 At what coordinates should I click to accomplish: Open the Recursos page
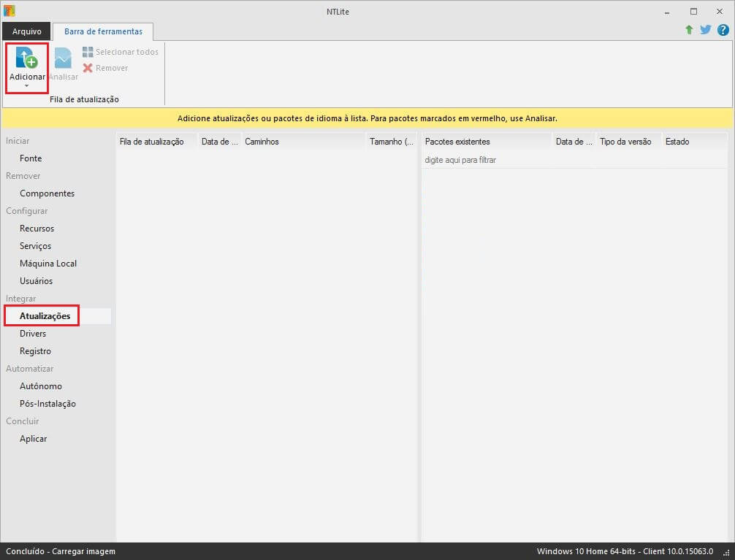[37, 229]
